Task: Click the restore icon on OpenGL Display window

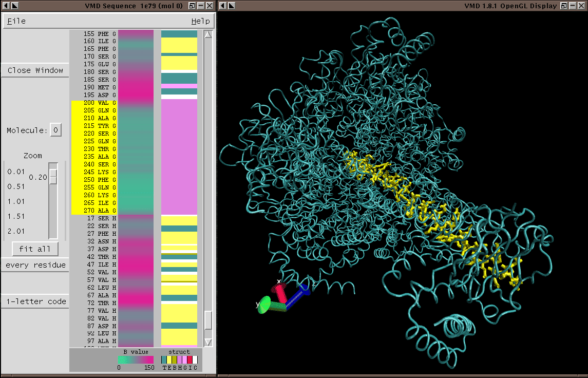Action: [563, 6]
